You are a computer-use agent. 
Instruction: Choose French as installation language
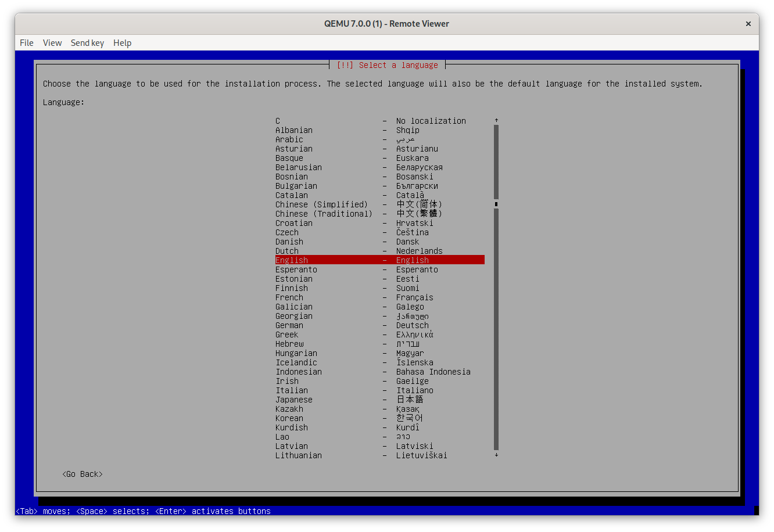[x=379, y=297]
